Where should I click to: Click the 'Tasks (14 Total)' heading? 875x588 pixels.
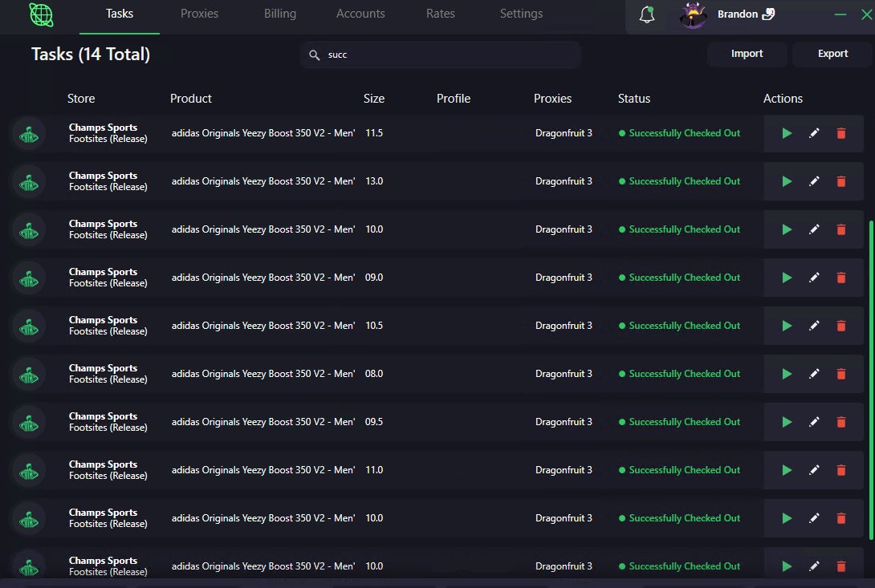click(x=91, y=54)
